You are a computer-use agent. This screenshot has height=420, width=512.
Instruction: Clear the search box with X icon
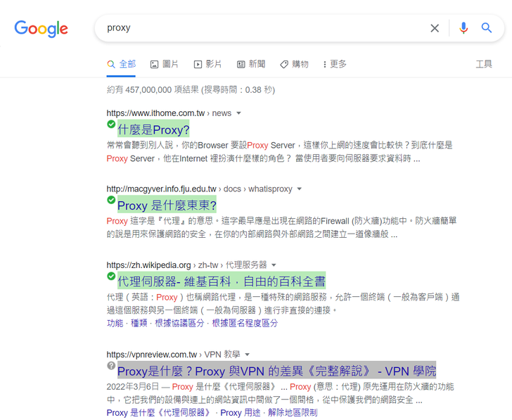point(435,28)
